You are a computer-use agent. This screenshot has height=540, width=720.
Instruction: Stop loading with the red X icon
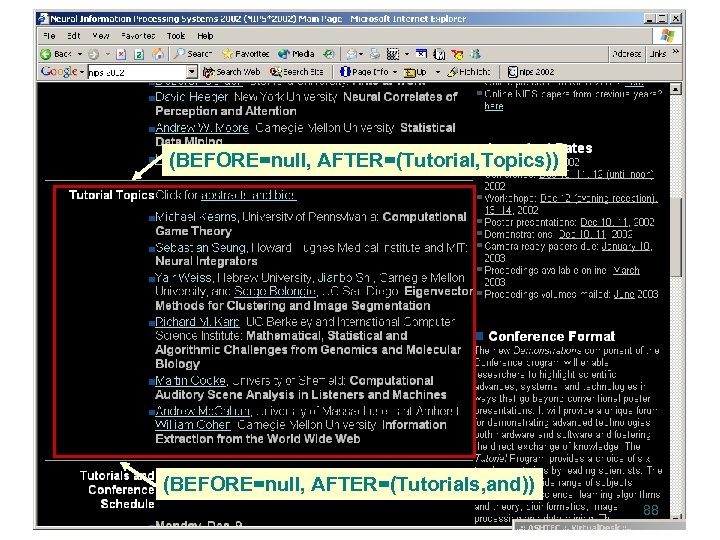[x=121, y=54]
